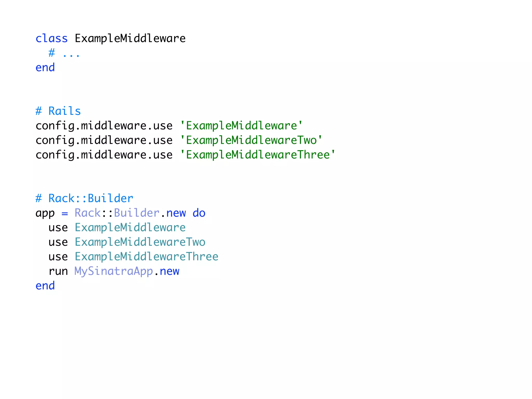Click the 'app' variable name
The image size is (532, 399).
click(x=45, y=214)
